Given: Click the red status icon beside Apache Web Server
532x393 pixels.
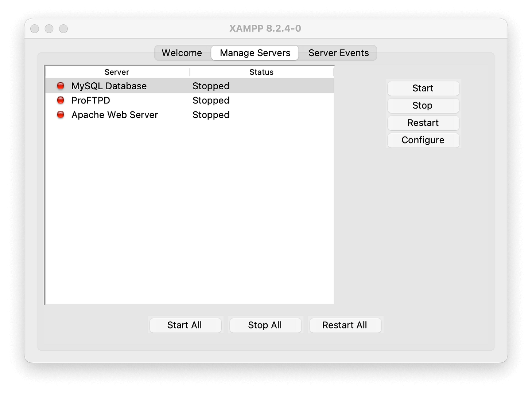Looking at the screenshot, I should [x=60, y=115].
